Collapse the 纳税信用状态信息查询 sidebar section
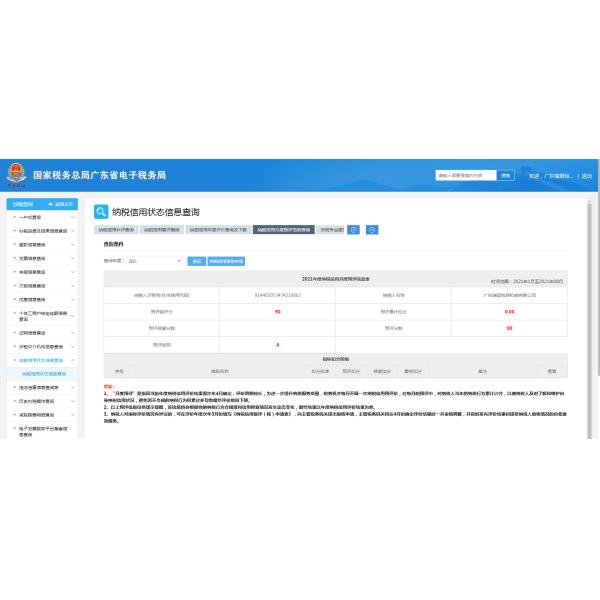 pyautogui.click(x=72, y=359)
